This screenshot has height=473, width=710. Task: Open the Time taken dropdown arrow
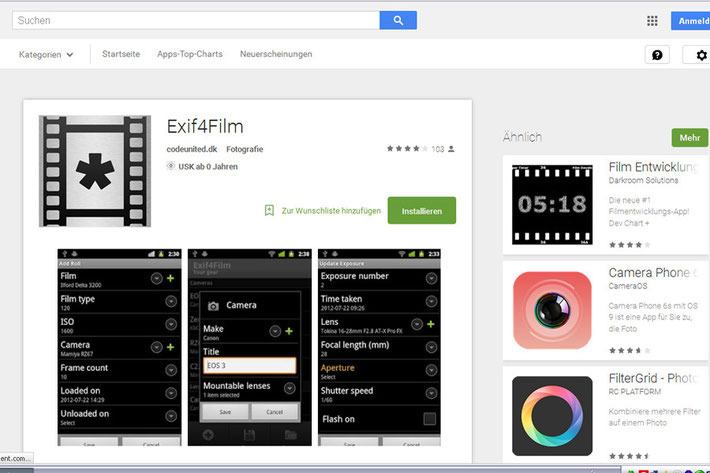431,301
